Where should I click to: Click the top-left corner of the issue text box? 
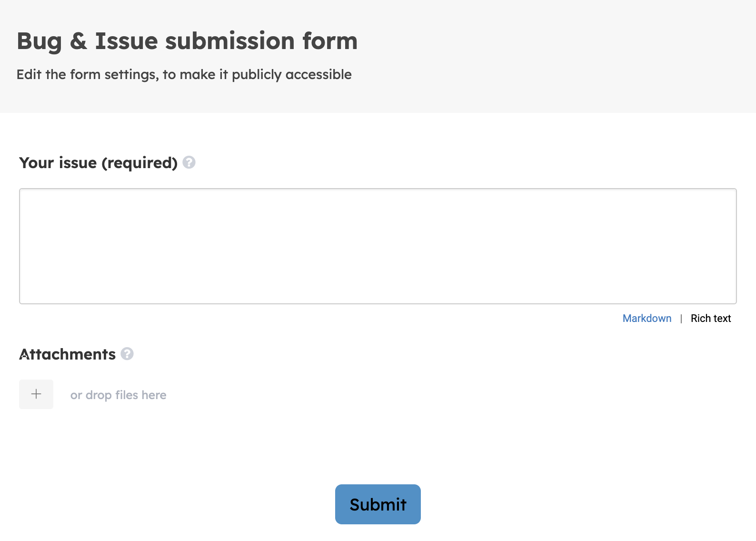click(21, 190)
